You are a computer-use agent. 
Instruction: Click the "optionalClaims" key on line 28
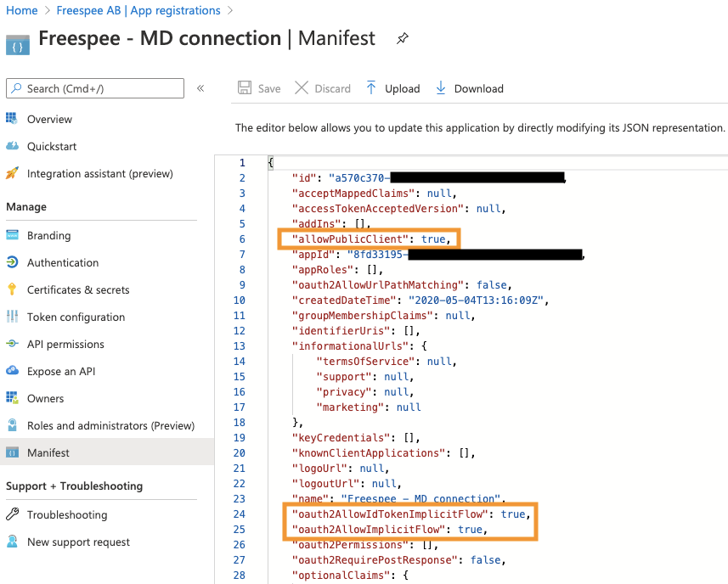click(x=341, y=576)
